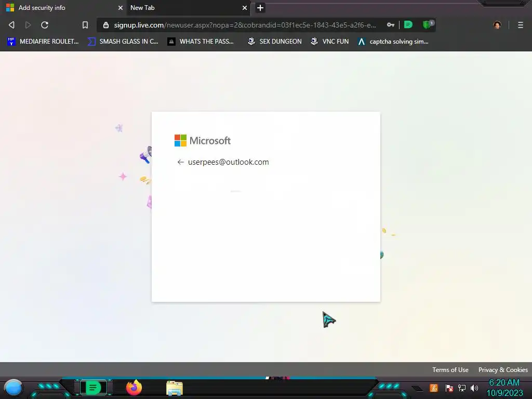Open the VNC FUN bookmark
This screenshot has height=399, width=532.
coord(330,42)
